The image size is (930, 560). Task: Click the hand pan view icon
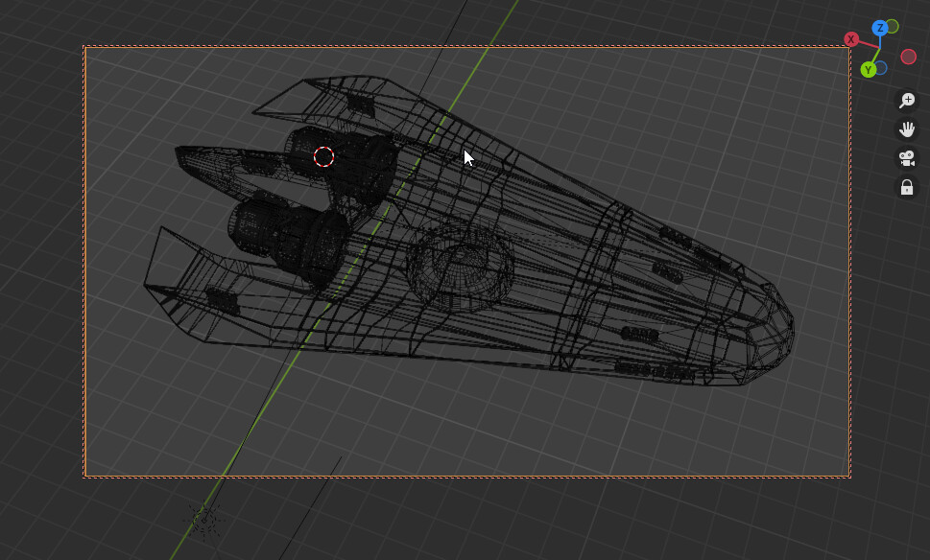907,129
